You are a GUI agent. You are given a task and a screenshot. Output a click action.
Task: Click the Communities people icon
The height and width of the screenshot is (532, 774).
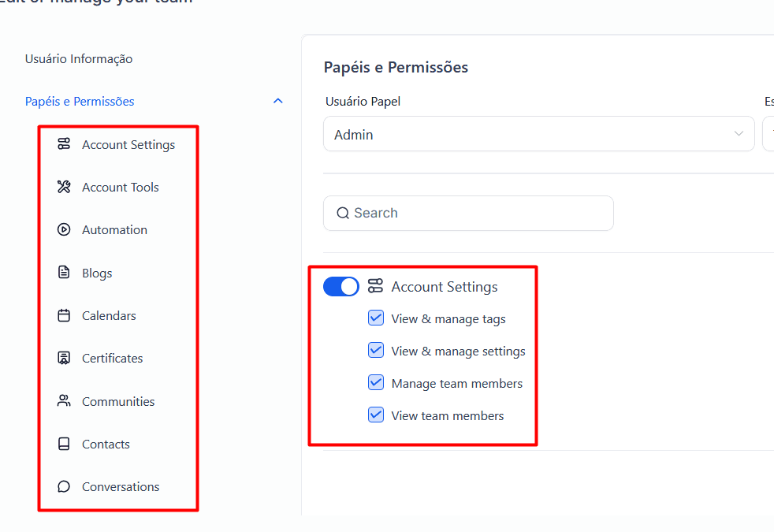pos(64,401)
